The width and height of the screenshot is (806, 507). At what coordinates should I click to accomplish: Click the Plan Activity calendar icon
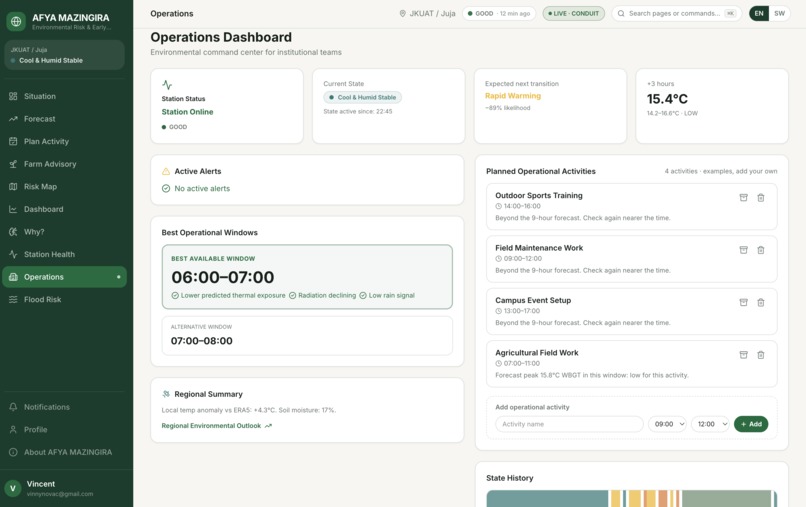[13, 141]
